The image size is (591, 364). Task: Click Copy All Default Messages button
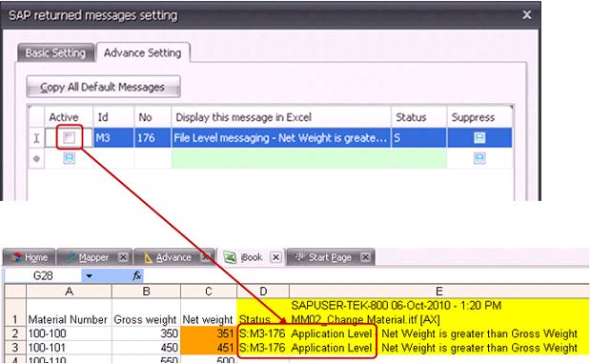(103, 87)
